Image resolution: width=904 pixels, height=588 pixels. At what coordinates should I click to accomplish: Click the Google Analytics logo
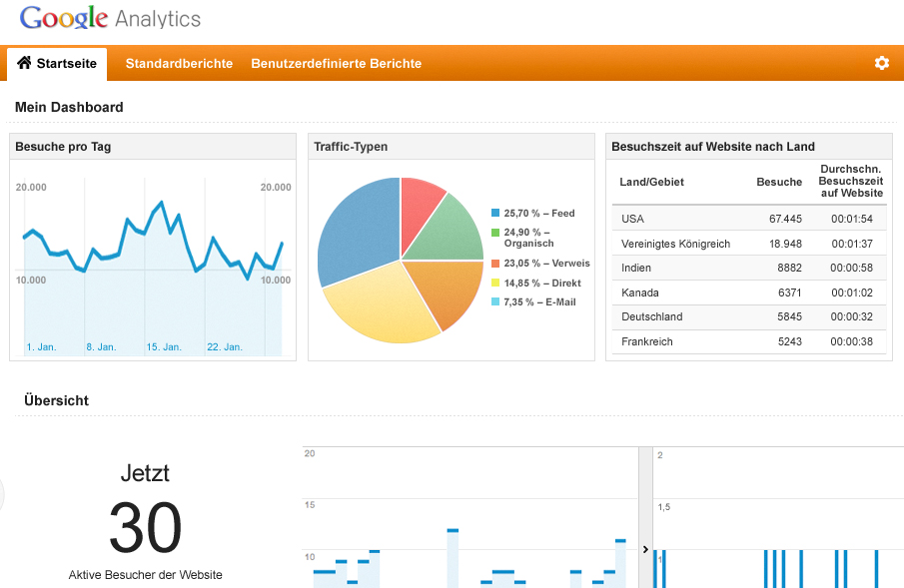click(x=110, y=19)
